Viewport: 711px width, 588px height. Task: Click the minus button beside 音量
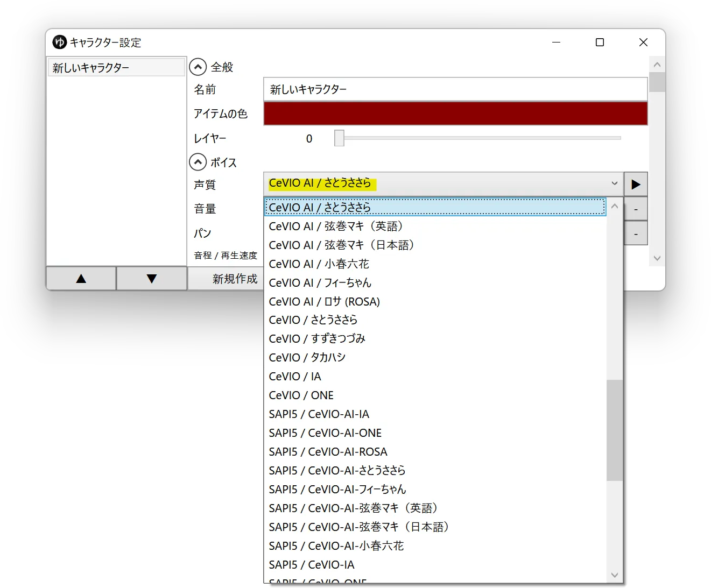(636, 209)
